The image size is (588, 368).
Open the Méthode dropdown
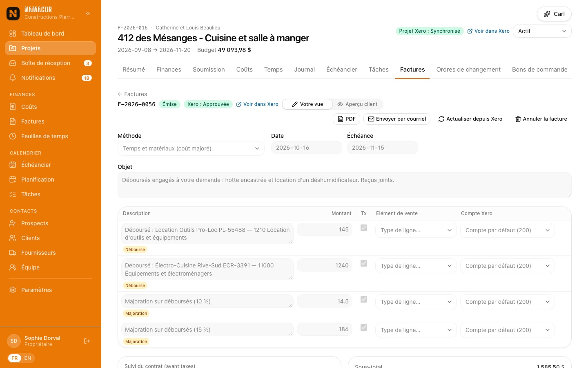pos(191,148)
